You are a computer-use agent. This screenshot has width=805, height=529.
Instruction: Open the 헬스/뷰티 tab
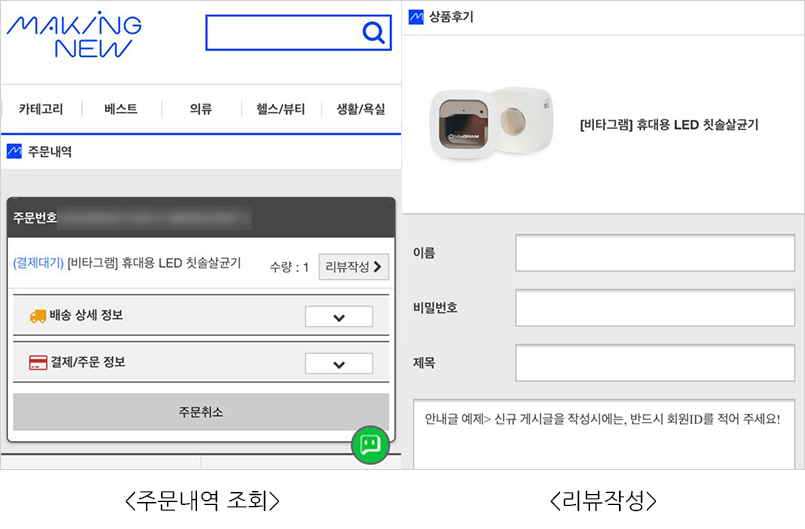(x=281, y=109)
